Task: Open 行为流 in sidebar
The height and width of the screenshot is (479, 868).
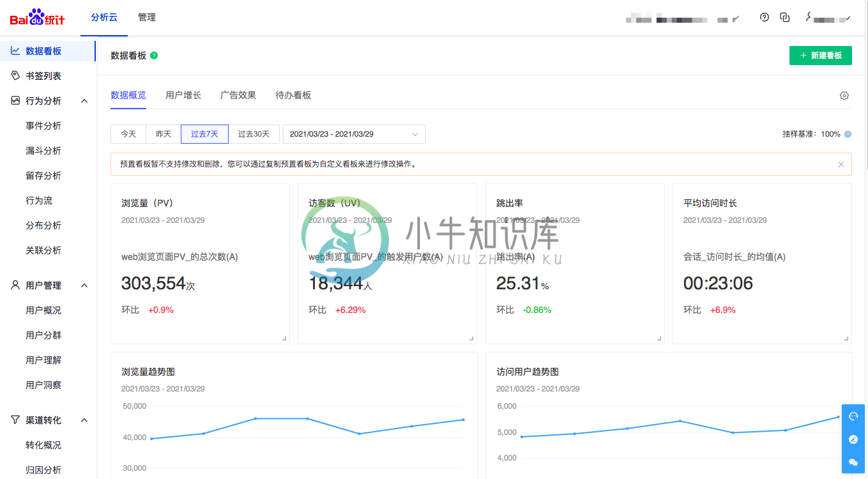Action: [39, 201]
